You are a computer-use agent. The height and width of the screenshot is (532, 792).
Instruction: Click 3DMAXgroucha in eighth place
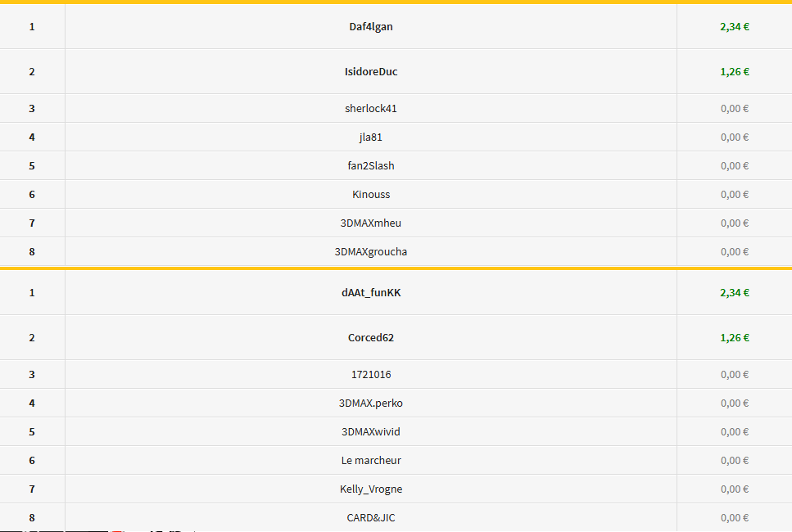[x=371, y=252]
